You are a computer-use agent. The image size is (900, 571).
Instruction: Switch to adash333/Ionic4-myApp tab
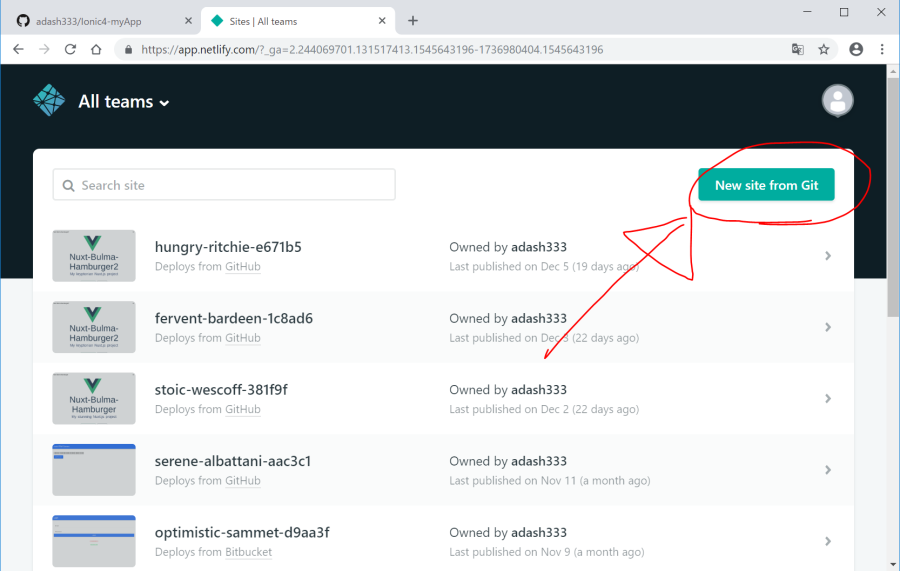[x=98, y=20]
